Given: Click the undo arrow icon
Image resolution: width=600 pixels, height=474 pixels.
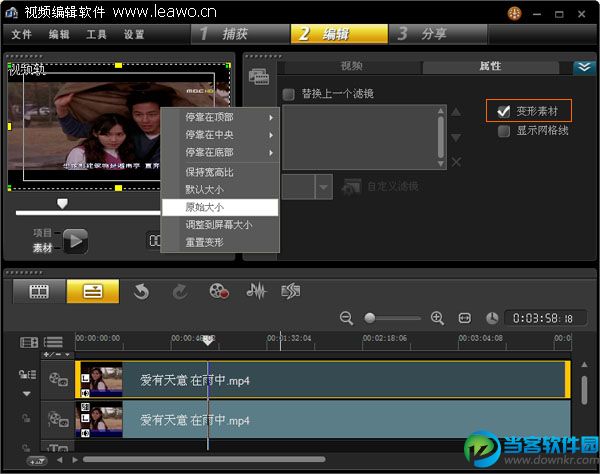Looking at the screenshot, I should [x=141, y=291].
